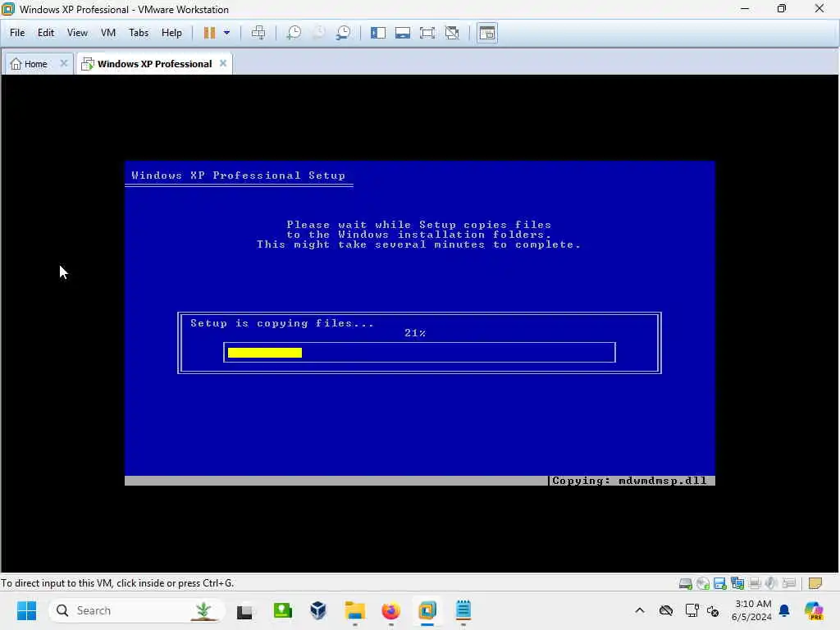Take a snapshot of the VM

294,33
